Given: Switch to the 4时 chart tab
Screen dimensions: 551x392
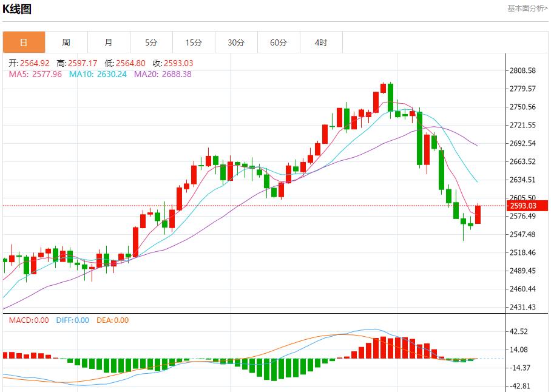Looking at the screenshot, I should point(321,42).
